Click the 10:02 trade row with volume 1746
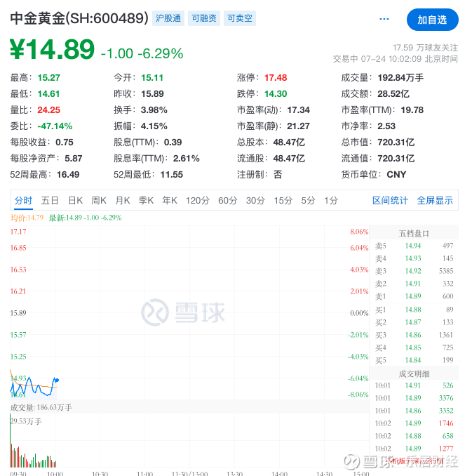Image resolution: width=472 pixels, height=476 pixels. coord(414,423)
